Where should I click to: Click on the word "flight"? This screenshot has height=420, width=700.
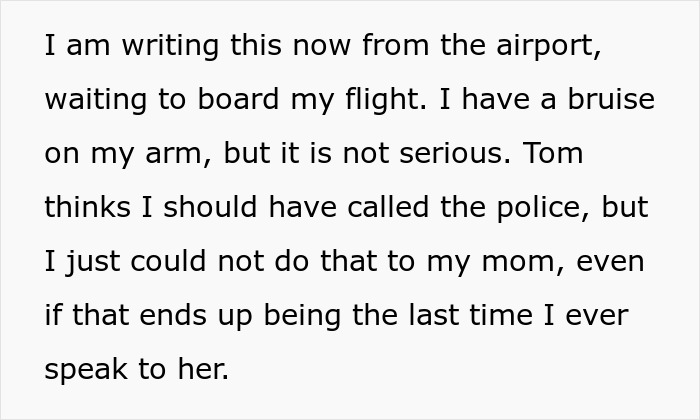pos(386,100)
